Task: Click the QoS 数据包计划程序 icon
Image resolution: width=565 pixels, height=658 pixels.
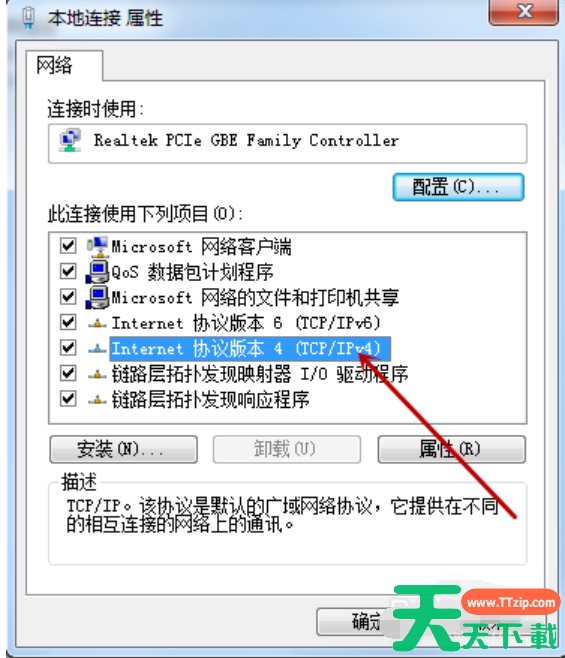Action: (x=97, y=272)
